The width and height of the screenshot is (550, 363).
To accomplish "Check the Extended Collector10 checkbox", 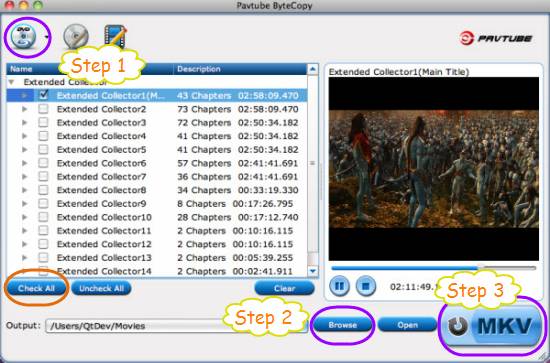I will [43, 217].
